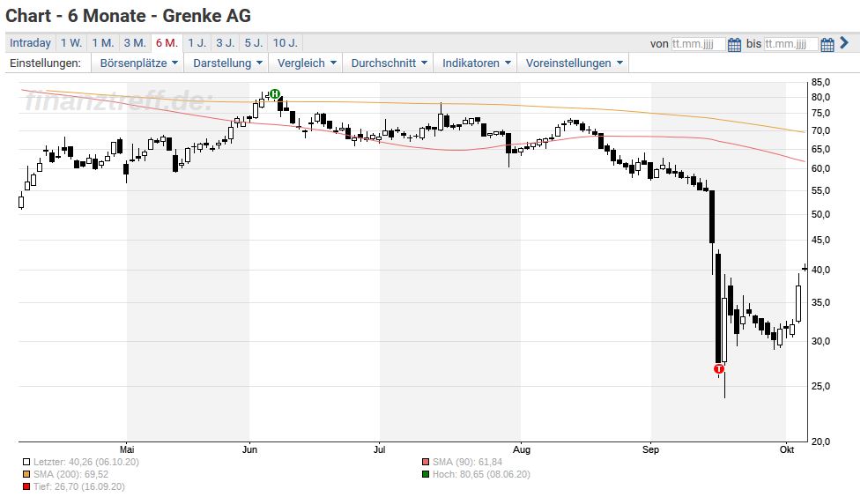Click 'SMA (200): 69,52' legend text
868x497 pixels.
(70, 474)
